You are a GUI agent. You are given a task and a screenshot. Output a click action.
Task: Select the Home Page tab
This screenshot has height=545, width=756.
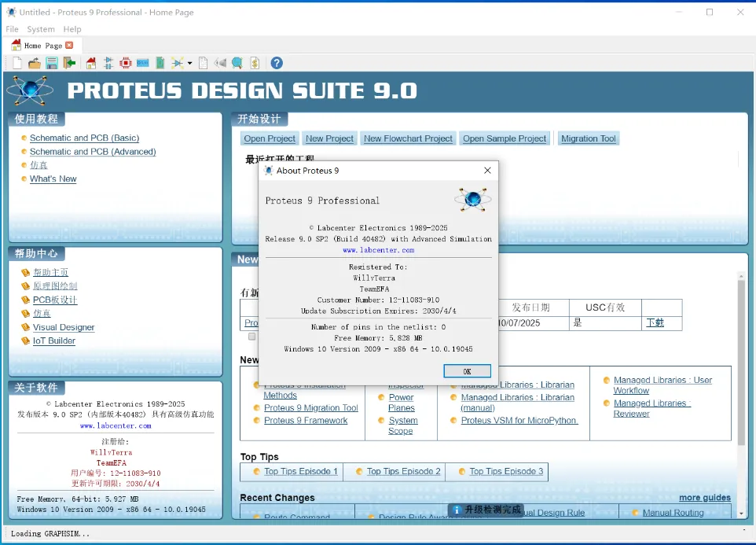pos(42,46)
